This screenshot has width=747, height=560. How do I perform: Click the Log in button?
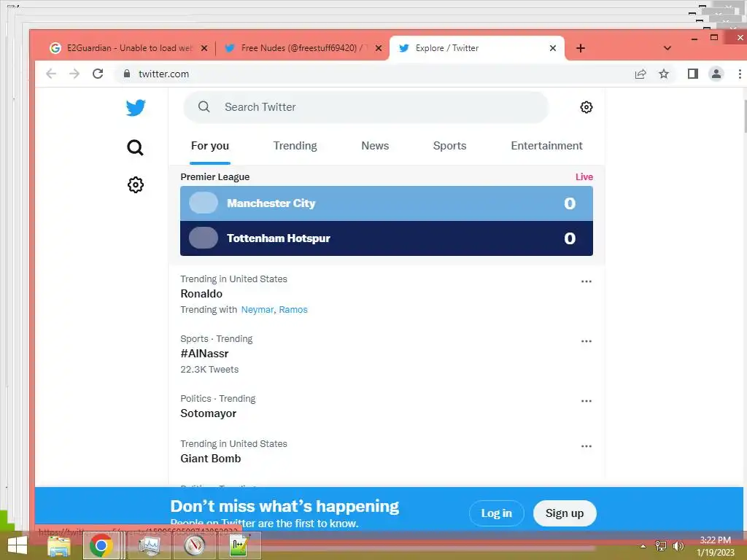(x=496, y=513)
